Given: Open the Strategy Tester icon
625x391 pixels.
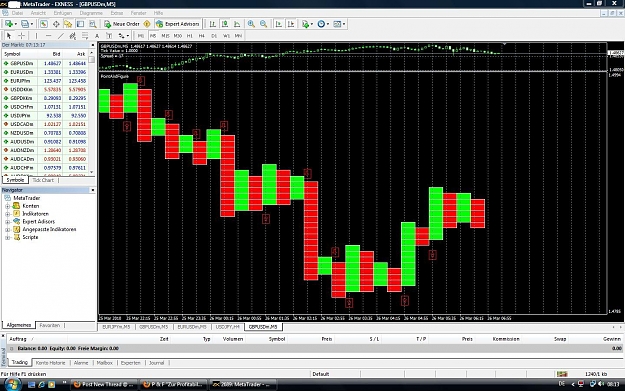Looking at the screenshot, I should [x=93, y=24].
